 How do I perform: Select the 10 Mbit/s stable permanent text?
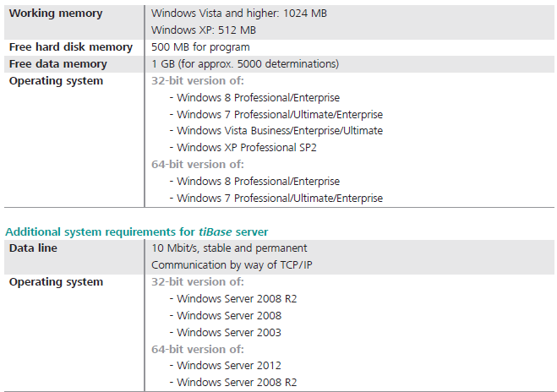point(229,248)
